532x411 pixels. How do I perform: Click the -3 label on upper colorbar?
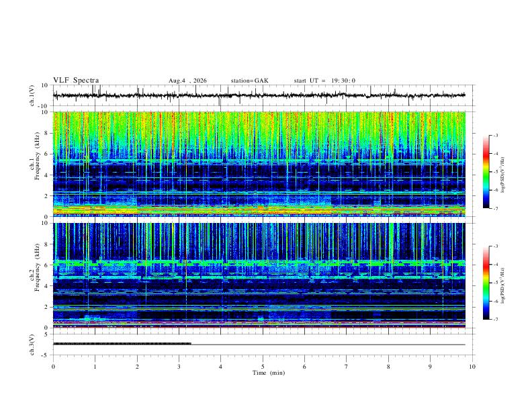(495, 135)
